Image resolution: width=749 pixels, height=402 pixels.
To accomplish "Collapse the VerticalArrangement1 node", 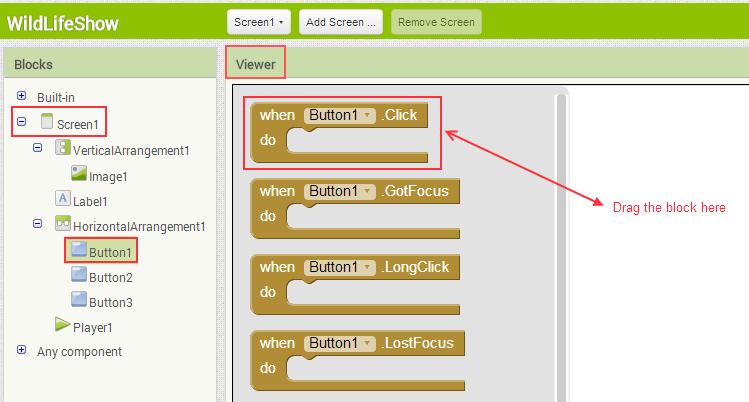I will pyautogui.click(x=38, y=148).
